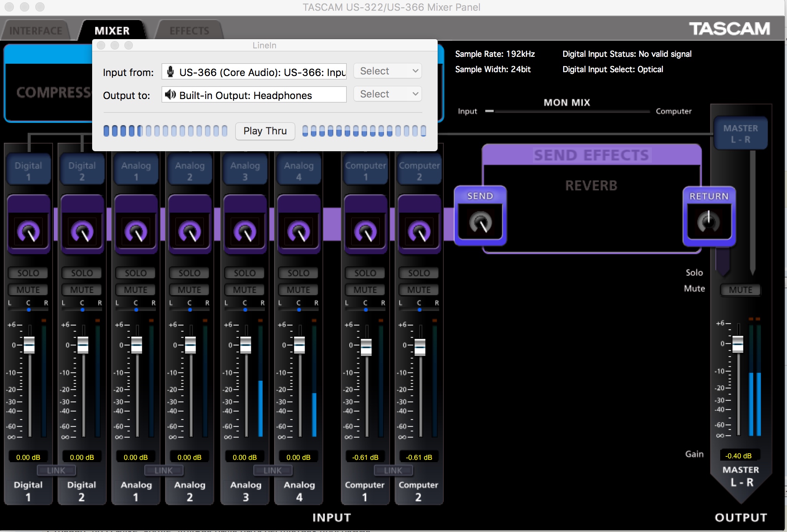This screenshot has height=532, width=787.
Task: Open Select dropdown beside Input from
Action: [388, 71]
